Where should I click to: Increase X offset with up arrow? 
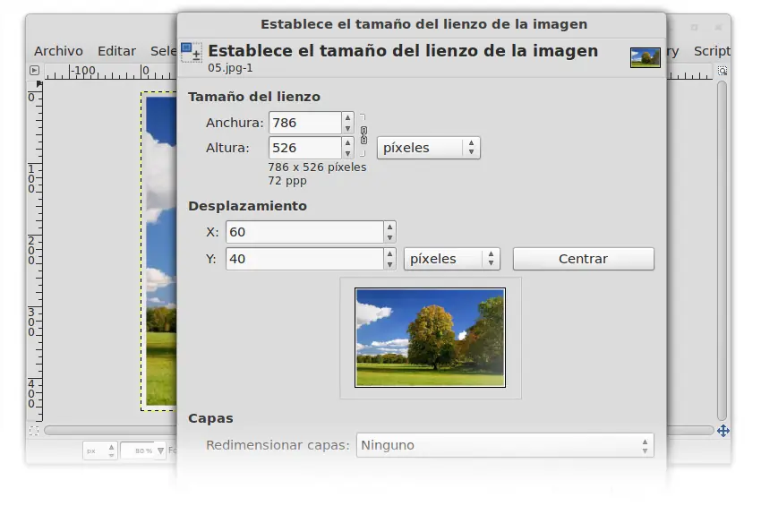point(389,227)
